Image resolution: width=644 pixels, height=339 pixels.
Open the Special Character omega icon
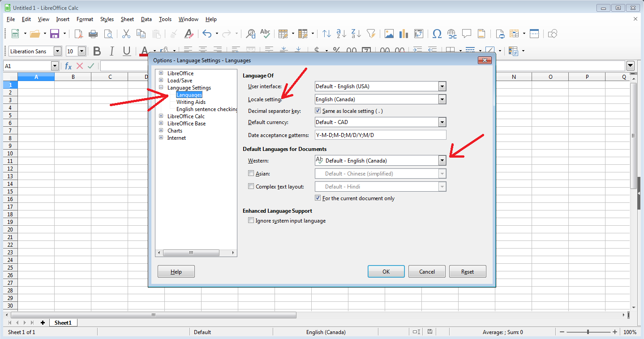pyautogui.click(x=437, y=34)
